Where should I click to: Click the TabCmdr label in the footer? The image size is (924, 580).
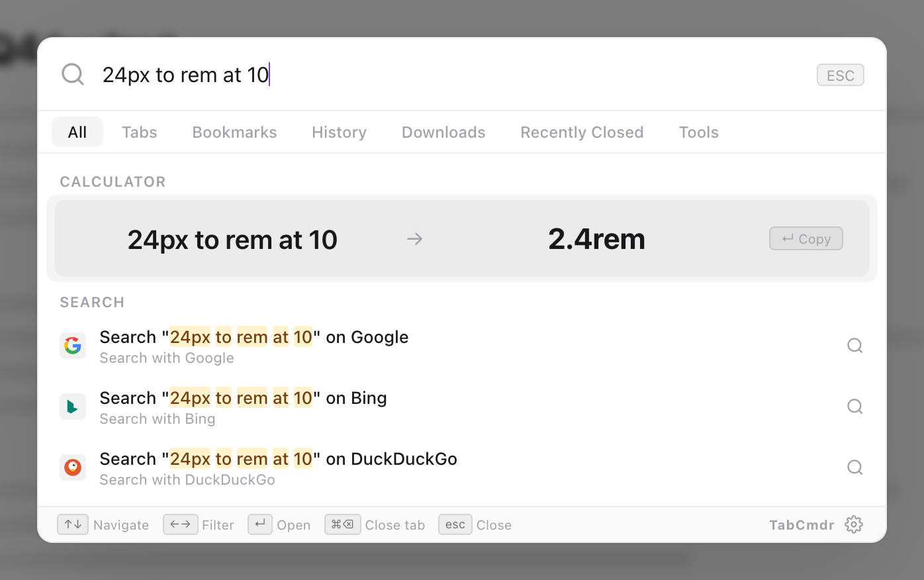802,525
